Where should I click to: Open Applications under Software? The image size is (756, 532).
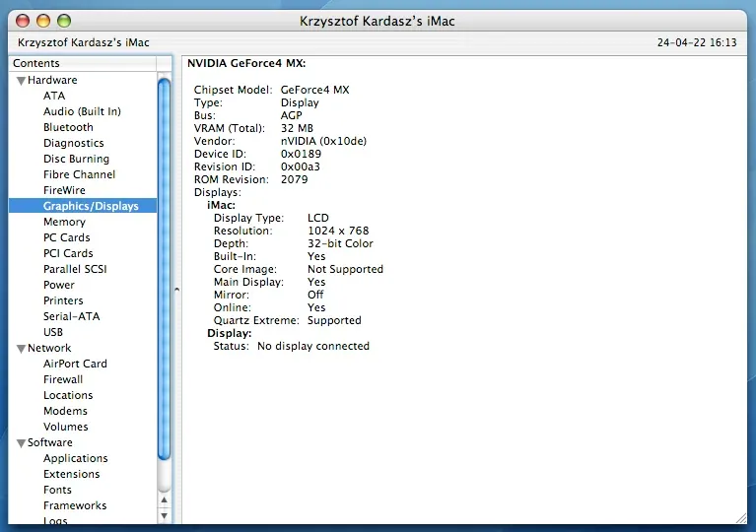click(76, 458)
